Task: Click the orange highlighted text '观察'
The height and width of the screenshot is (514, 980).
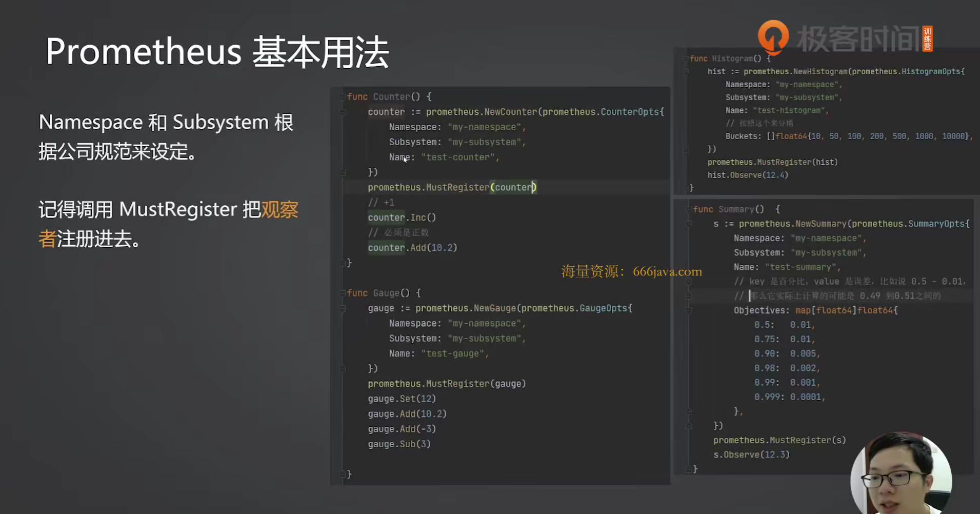Action: (x=280, y=210)
